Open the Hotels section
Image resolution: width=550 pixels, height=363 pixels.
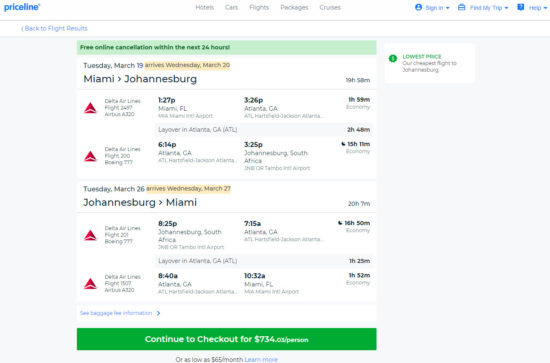204,7
